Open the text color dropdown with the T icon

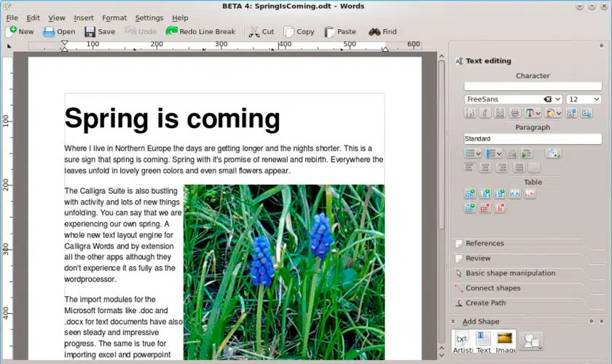tap(533, 113)
